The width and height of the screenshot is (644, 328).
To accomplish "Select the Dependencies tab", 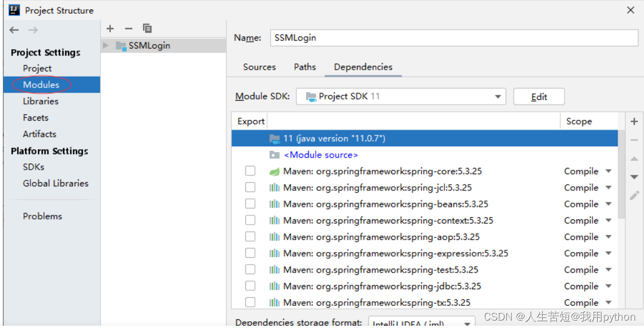I will coord(363,67).
